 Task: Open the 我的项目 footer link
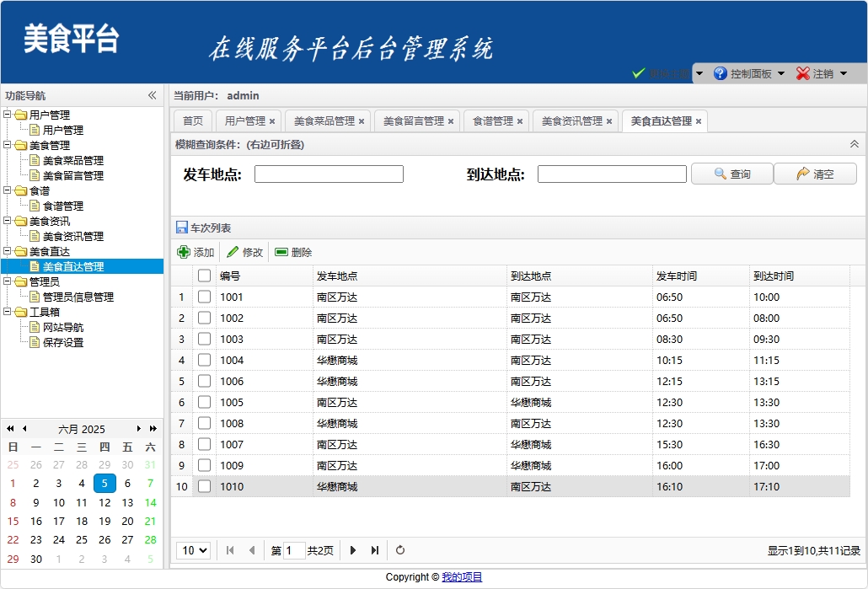click(462, 577)
